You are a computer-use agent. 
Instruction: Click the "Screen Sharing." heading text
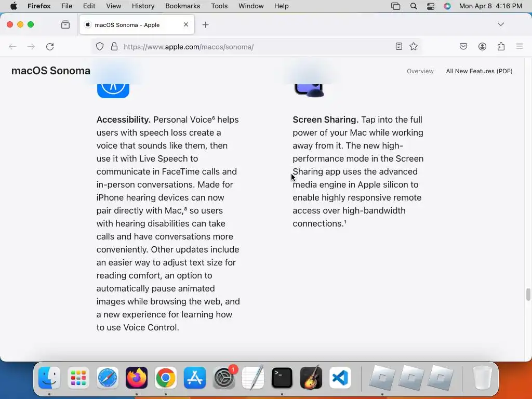325,120
